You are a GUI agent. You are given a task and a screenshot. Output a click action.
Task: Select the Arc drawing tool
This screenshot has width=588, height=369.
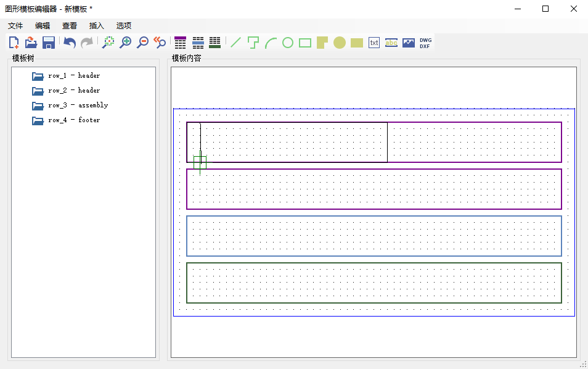[271, 43]
